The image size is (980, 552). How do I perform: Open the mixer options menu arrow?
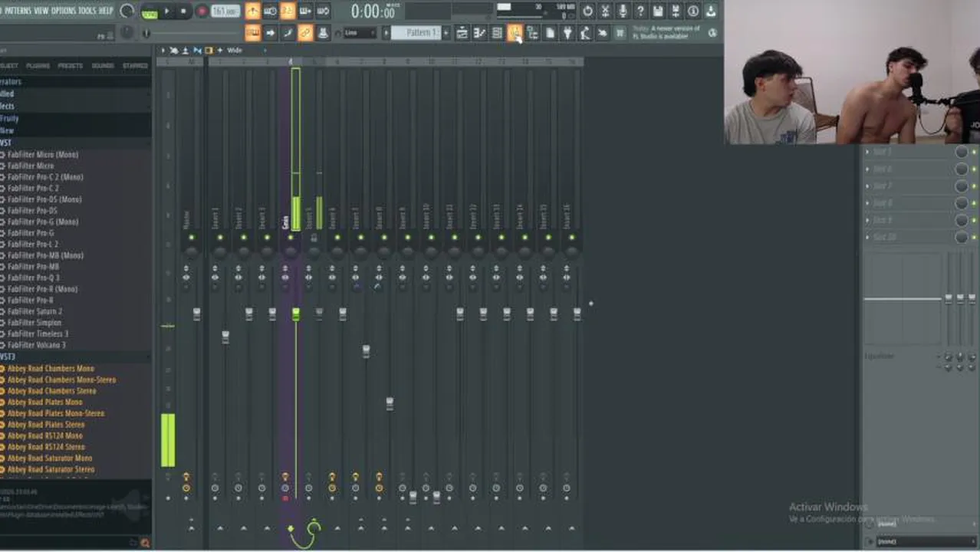(162, 51)
